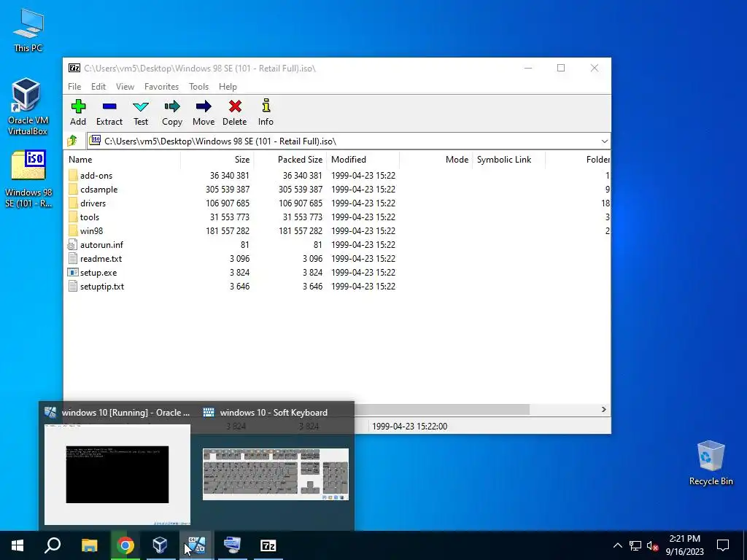Click the VirtualBox Manager cube taskbar icon
This screenshot has height=560, width=747.
(x=160, y=545)
